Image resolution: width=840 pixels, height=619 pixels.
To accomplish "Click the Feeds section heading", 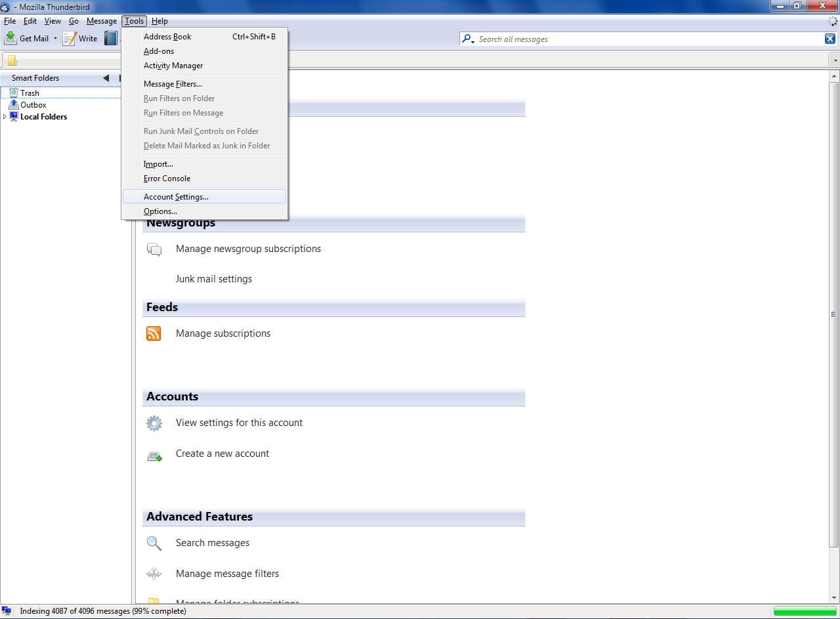I will click(162, 307).
